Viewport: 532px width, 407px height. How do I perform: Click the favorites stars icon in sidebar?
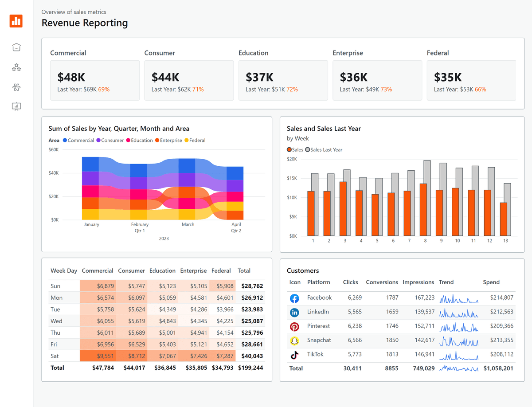tap(16, 67)
